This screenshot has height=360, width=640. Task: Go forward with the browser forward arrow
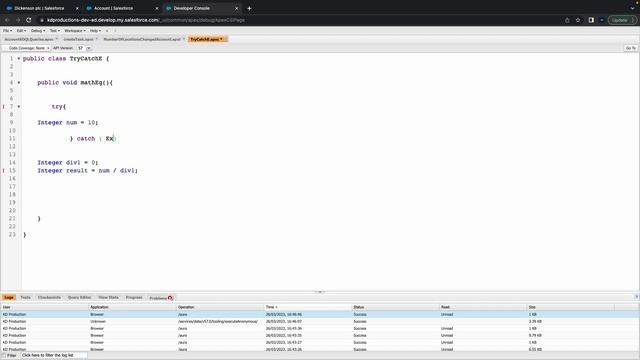[x=18, y=20]
